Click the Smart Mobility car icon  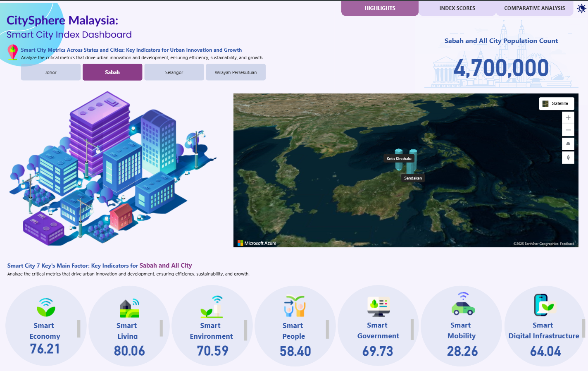[x=463, y=305]
